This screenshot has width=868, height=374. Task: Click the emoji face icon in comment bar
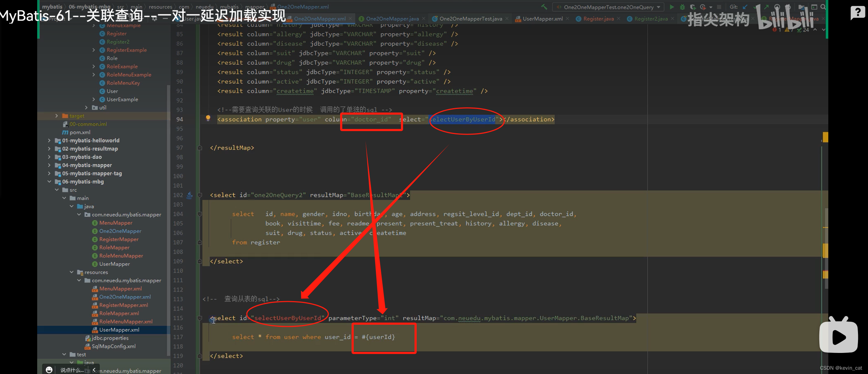(x=49, y=370)
